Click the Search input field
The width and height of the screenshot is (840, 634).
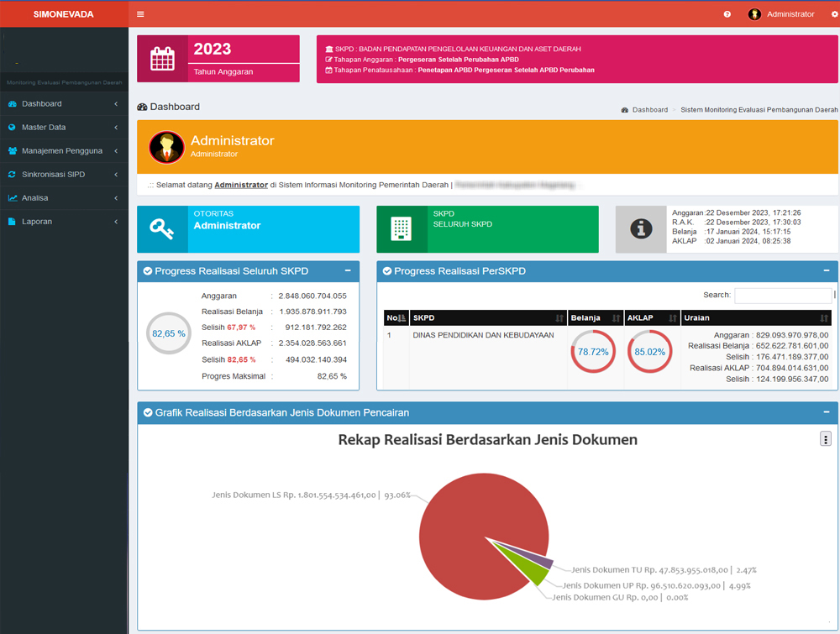pos(782,296)
